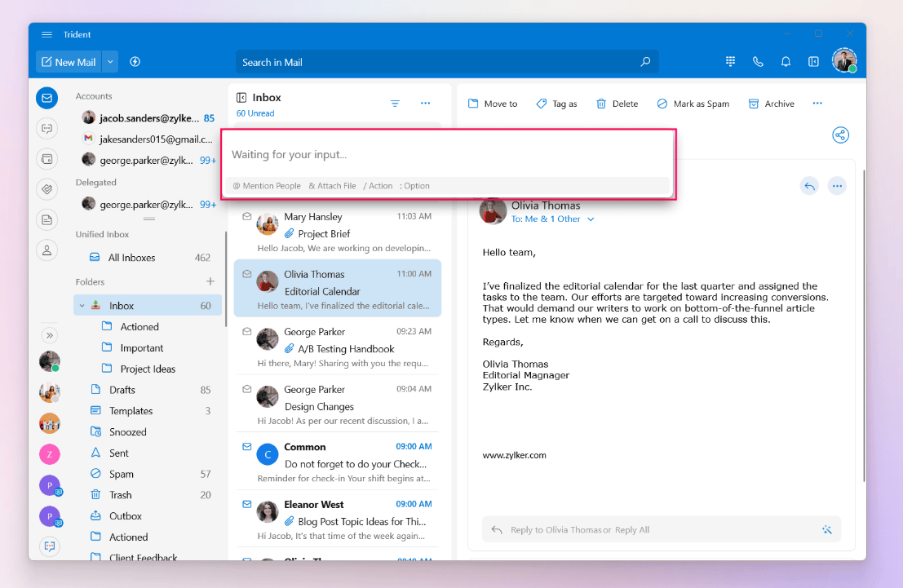Click the lightning quick actions icon
Viewport: 903px width, 588px height.
click(135, 62)
